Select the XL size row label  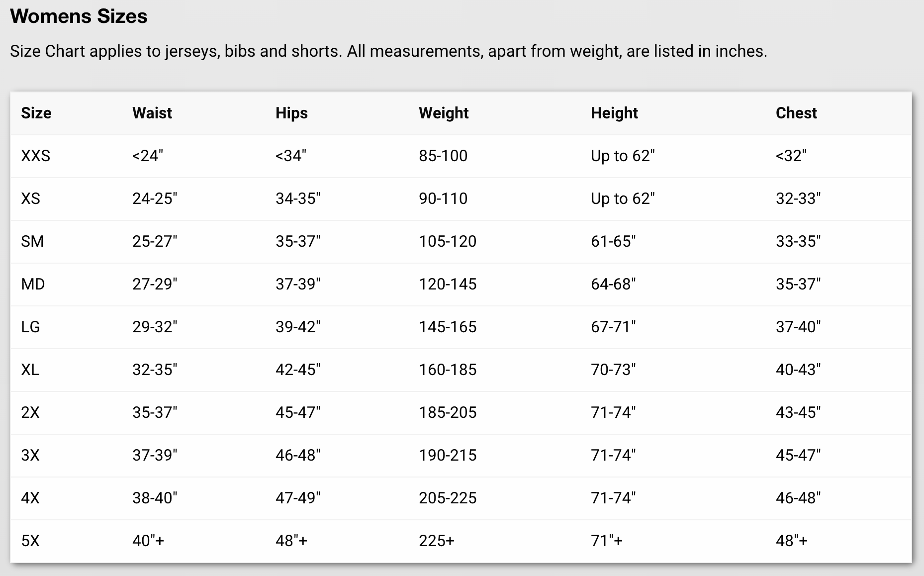[30, 370]
